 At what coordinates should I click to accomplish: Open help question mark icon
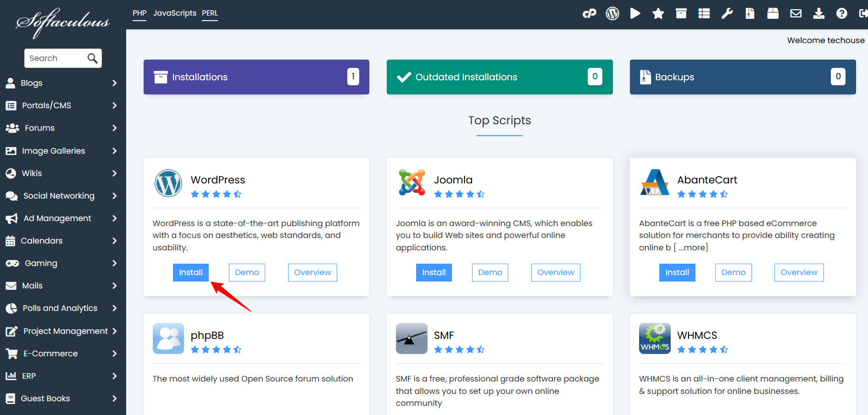[x=842, y=13]
